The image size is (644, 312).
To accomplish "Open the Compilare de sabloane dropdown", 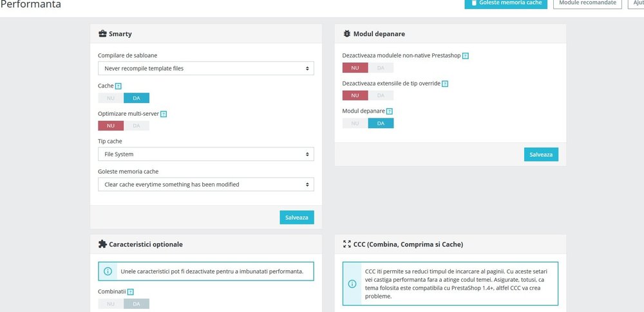I will coord(206,68).
